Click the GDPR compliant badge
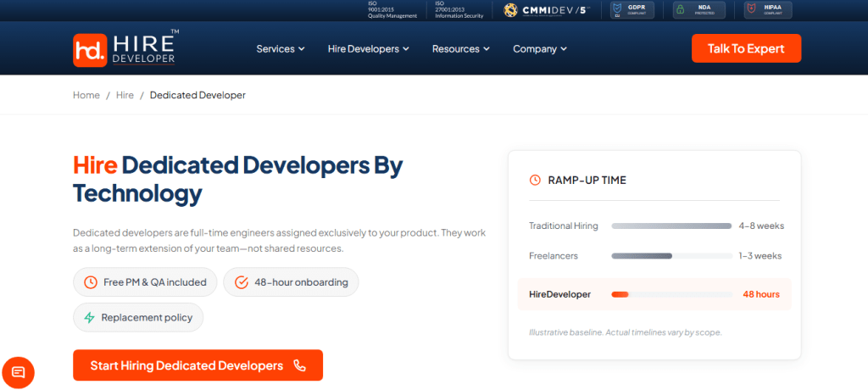 (632, 10)
